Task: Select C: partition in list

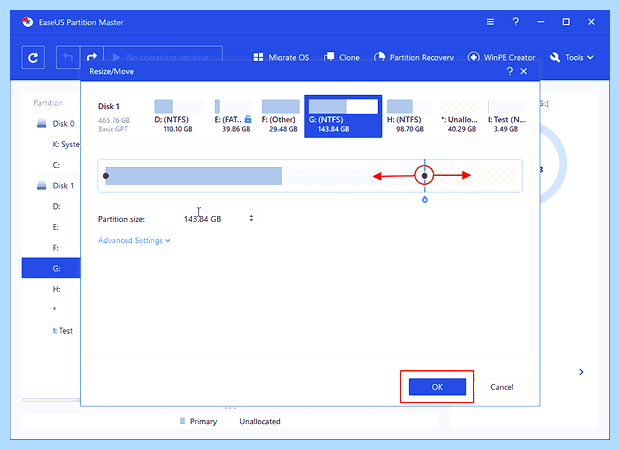Action: tap(56, 165)
